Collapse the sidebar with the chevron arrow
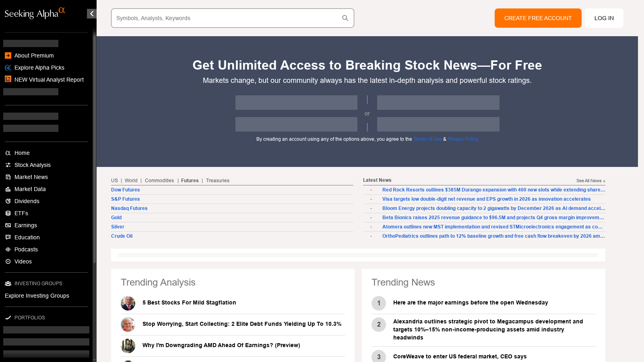 [91, 13]
